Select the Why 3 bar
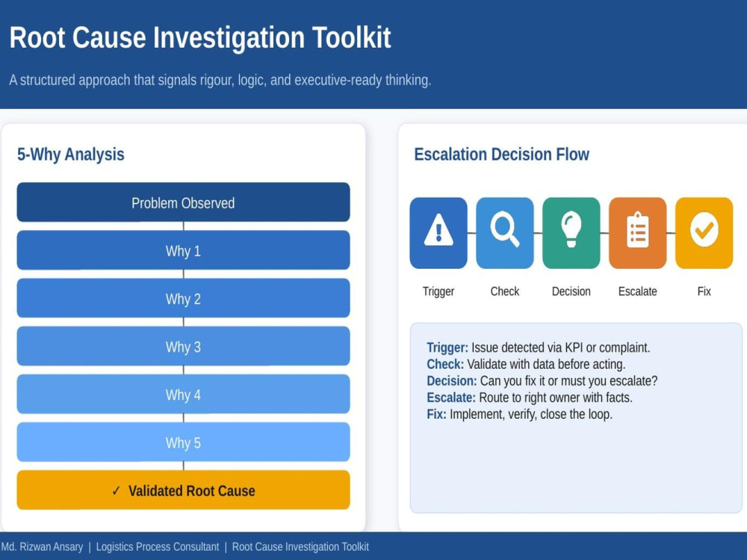This screenshot has width=747, height=560. coord(184,346)
